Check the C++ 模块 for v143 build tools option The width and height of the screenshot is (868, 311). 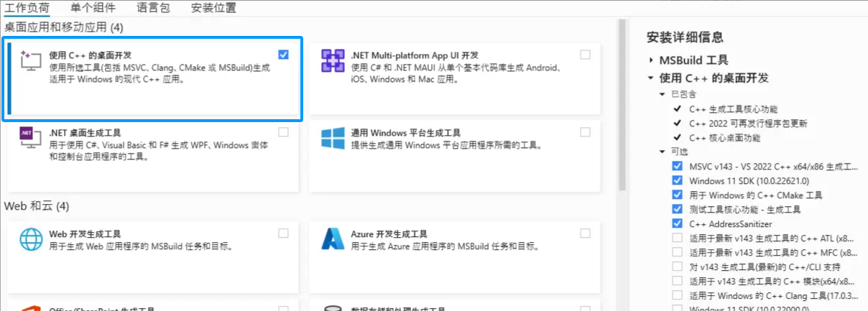[677, 281]
